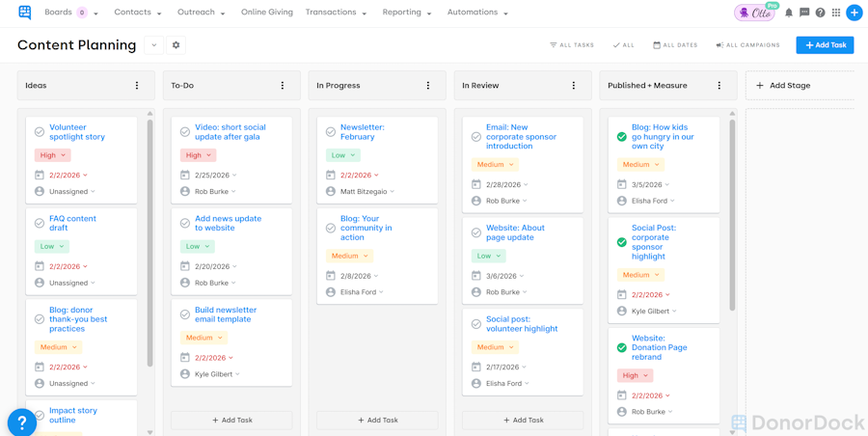This screenshot has width=868, height=436.
Task: Open Impact story outline task
Action: tap(73, 416)
